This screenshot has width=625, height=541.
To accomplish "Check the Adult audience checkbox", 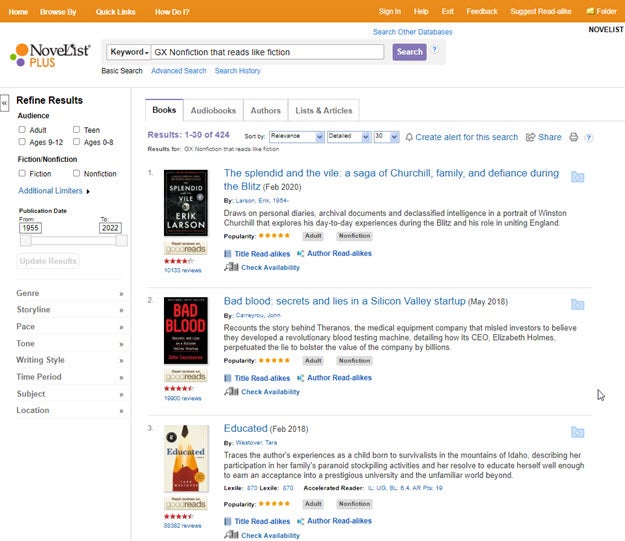I will coord(22,130).
